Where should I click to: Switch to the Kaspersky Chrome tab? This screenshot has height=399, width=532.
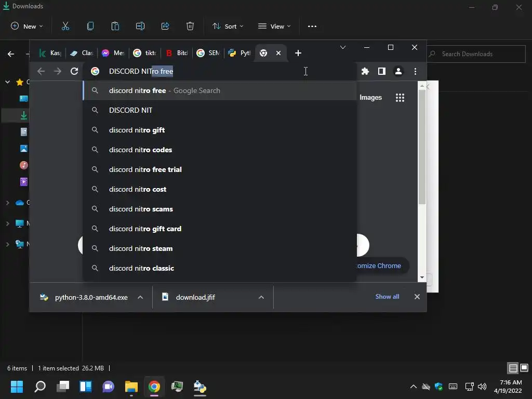pos(50,53)
